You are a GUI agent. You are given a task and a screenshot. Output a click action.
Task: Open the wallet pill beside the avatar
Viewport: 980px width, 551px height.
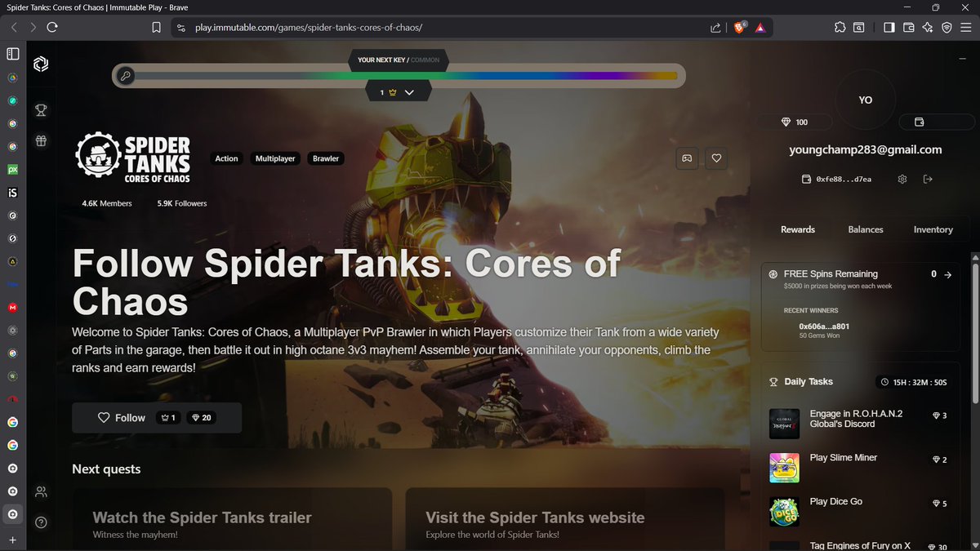coord(936,122)
